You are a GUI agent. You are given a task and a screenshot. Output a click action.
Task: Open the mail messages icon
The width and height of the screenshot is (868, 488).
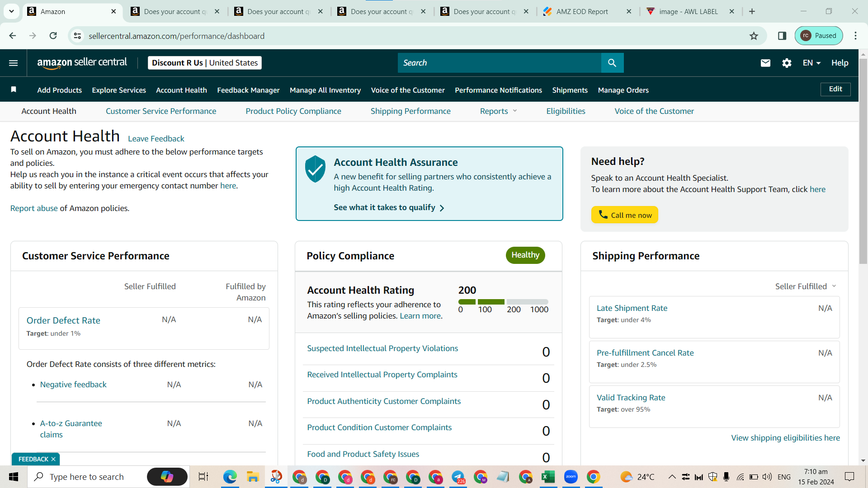[x=765, y=63]
